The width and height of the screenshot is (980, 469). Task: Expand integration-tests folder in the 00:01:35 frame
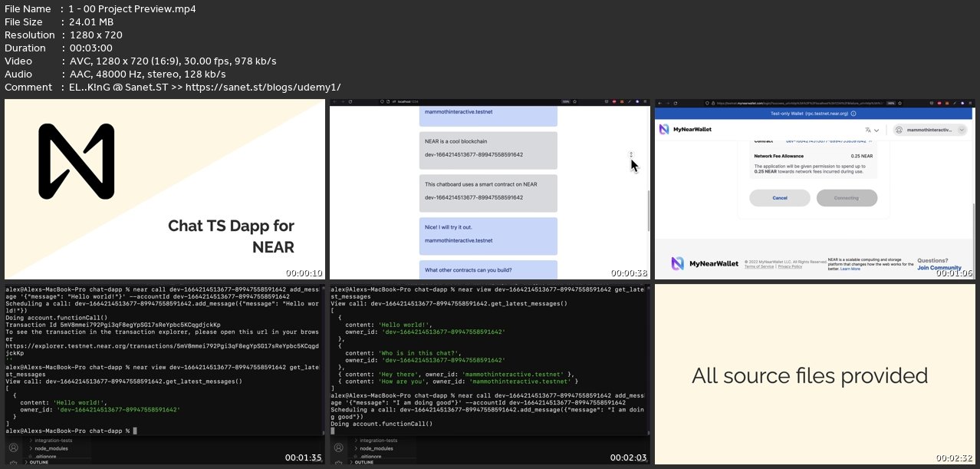point(52,441)
